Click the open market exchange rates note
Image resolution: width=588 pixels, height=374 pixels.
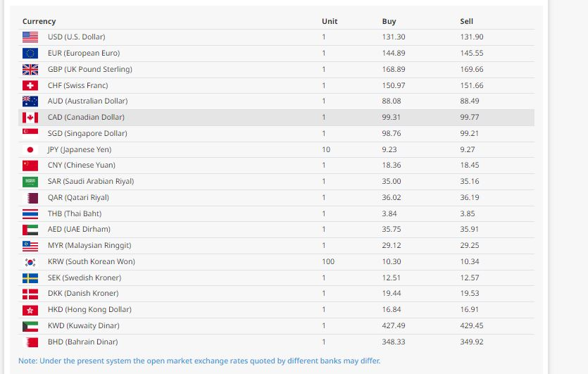click(199, 361)
